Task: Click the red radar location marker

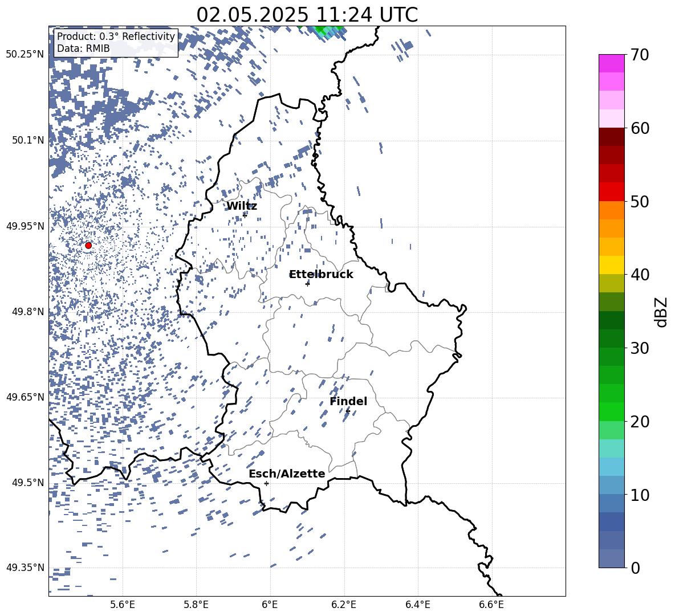Action: point(88,245)
